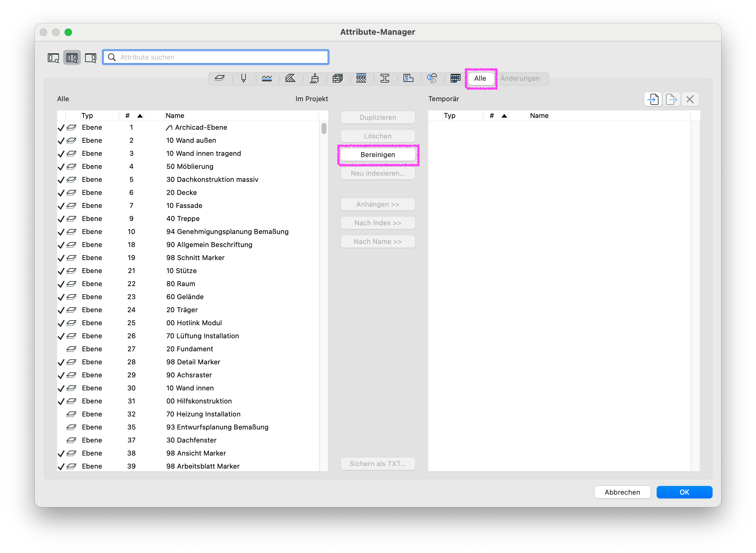This screenshot has height=553, width=756.
Task: Click the Löschen button
Action: (378, 136)
